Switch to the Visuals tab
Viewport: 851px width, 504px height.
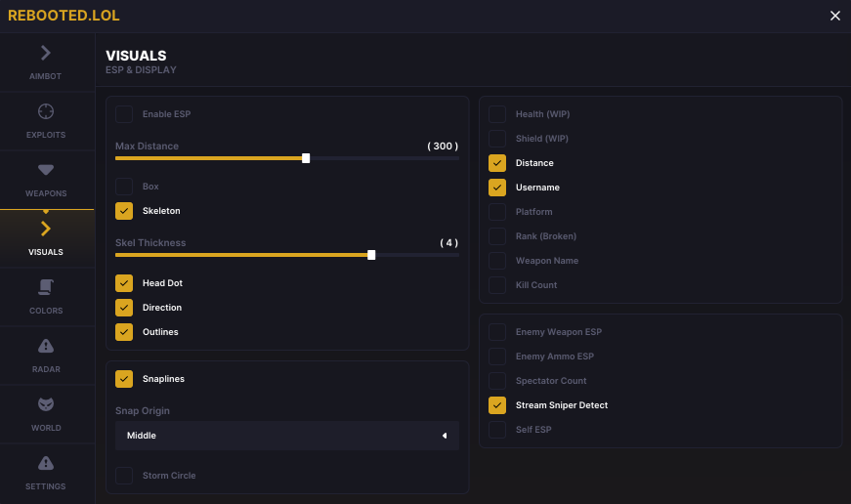click(46, 237)
